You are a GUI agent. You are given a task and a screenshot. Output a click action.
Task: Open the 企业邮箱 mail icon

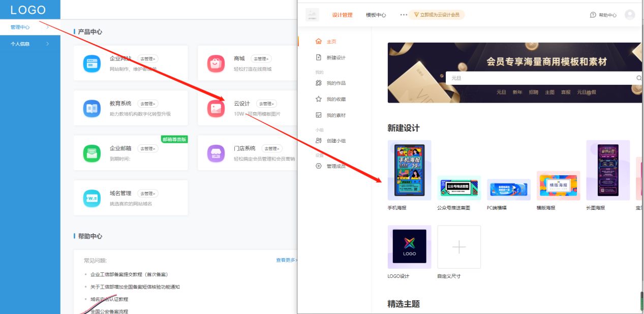[x=92, y=153]
